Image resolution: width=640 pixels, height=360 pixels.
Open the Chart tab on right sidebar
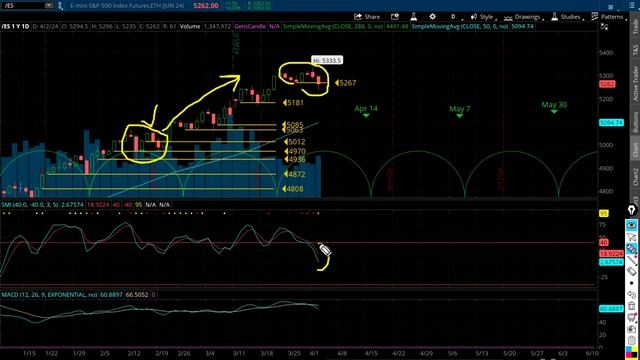636,149
